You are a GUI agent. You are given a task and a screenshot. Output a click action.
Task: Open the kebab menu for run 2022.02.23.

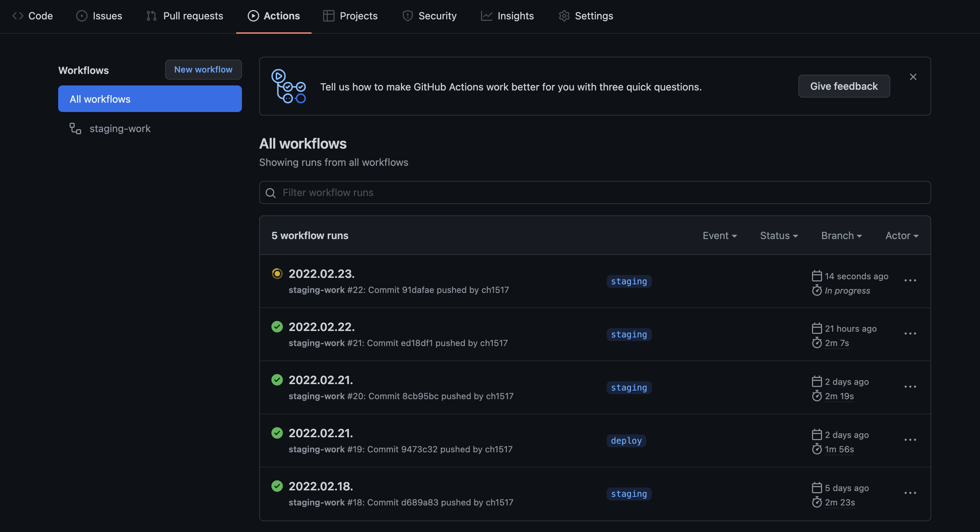coord(910,281)
